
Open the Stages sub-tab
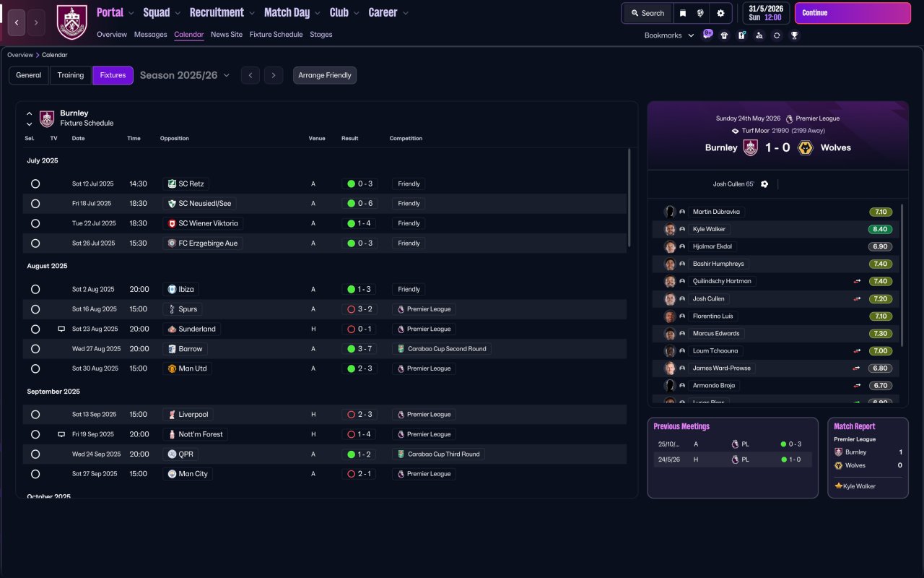tap(321, 35)
